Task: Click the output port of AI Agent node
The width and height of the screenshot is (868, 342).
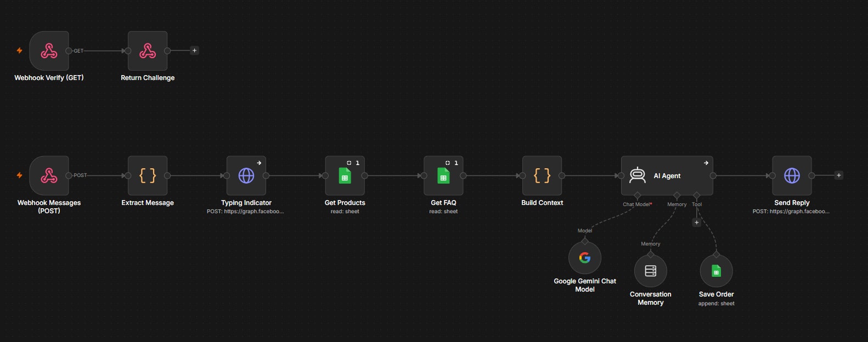Action: click(x=713, y=176)
